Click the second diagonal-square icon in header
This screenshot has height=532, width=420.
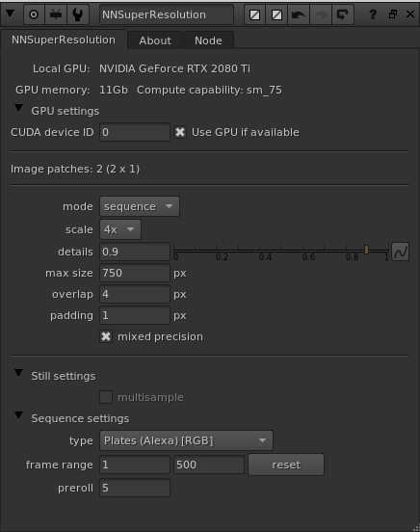point(276,14)
